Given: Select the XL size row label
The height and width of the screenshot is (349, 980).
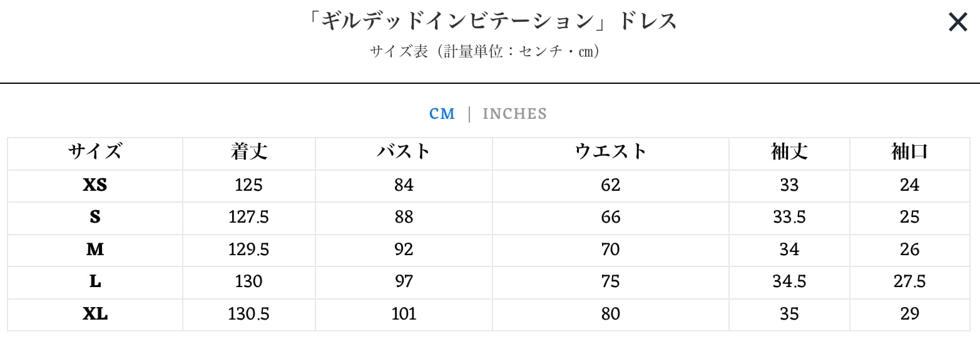Looking at the screenshot, I should click(x=95, y=314).
